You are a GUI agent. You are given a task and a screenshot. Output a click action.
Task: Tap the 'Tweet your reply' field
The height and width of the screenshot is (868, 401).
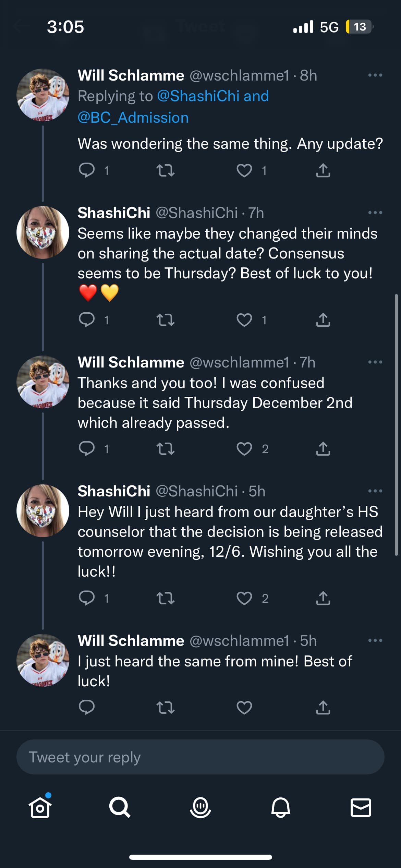[200, 757]
